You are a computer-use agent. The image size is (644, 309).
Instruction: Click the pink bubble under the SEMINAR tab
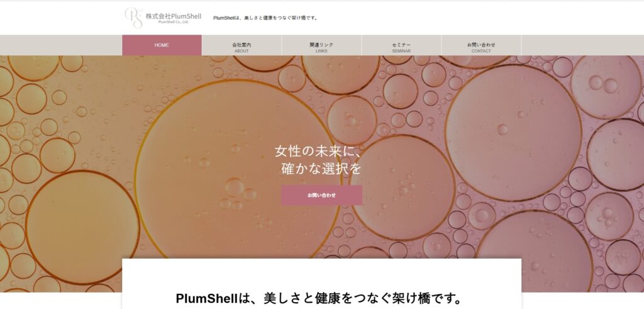[x=401, y=91]
